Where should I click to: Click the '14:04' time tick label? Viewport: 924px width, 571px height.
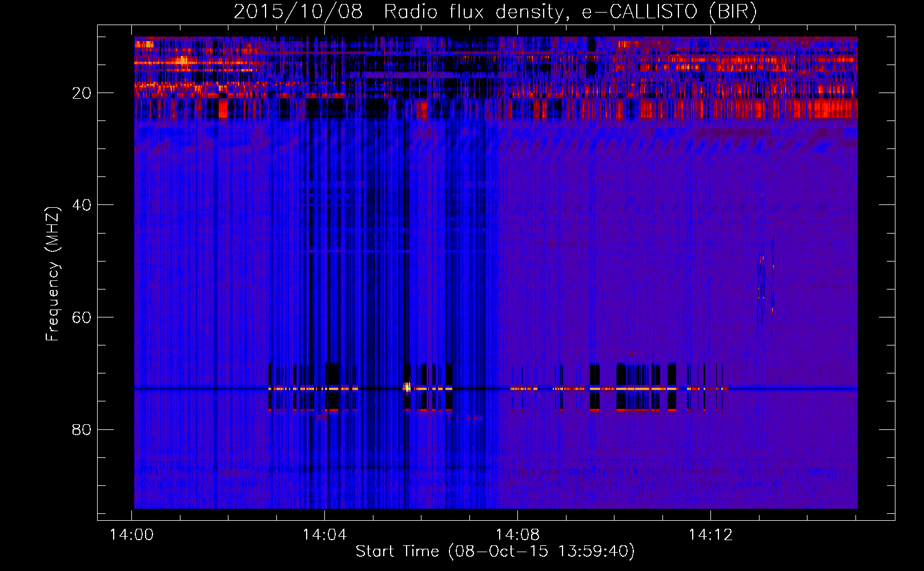pos(325,535)
